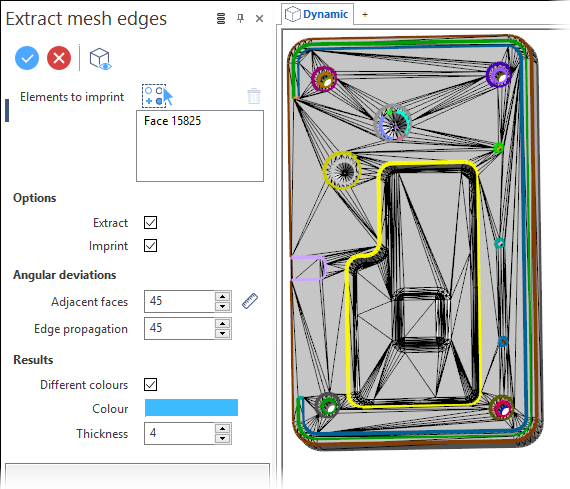The height and width of the screenshot is (489, 570).
Task: Cancel with the red X button
Action: (x=59, y=58)
